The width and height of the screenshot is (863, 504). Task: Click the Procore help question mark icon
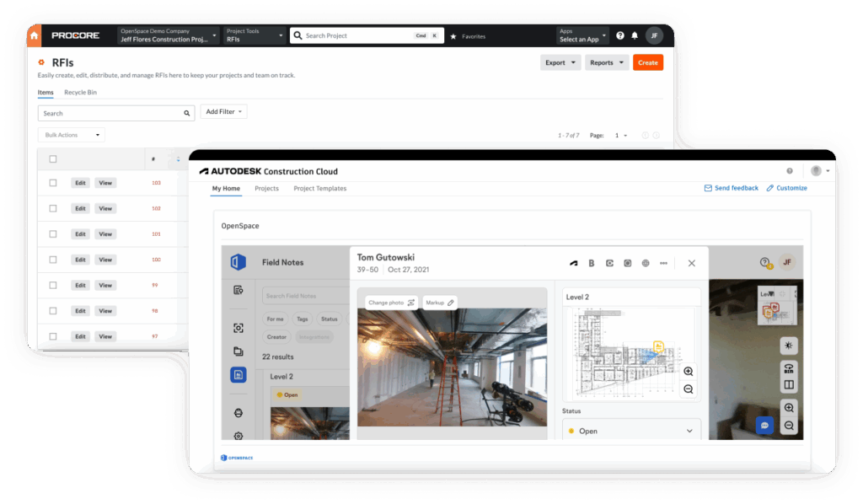tap(620, 36)
